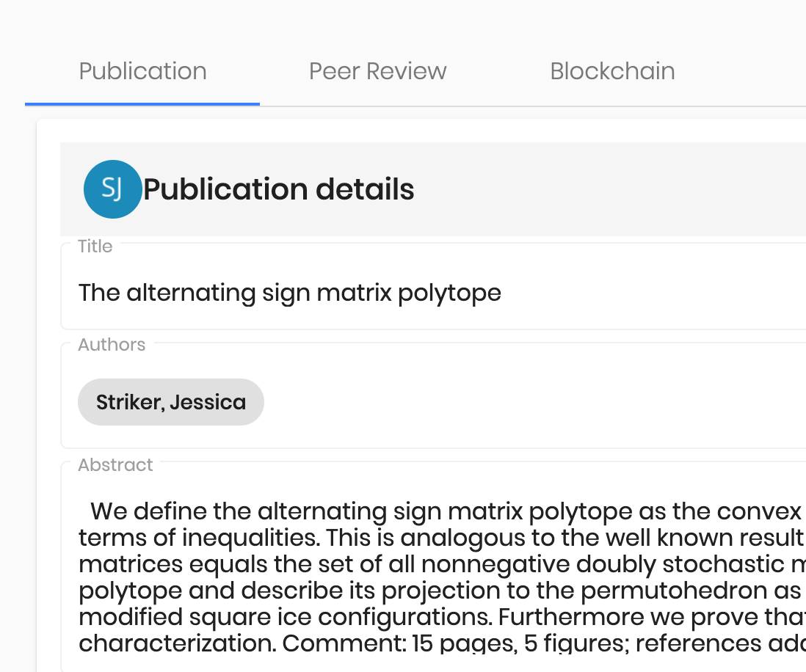Click the abstract's first line starting 'We define'
The width and height of the screenshot is (806, 672).
[446, 511]
